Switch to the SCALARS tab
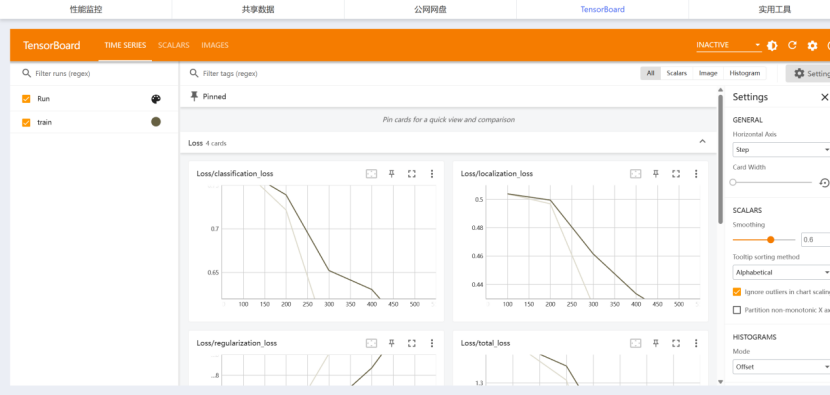This screenshot has width=830, height=395. [174, 46]
